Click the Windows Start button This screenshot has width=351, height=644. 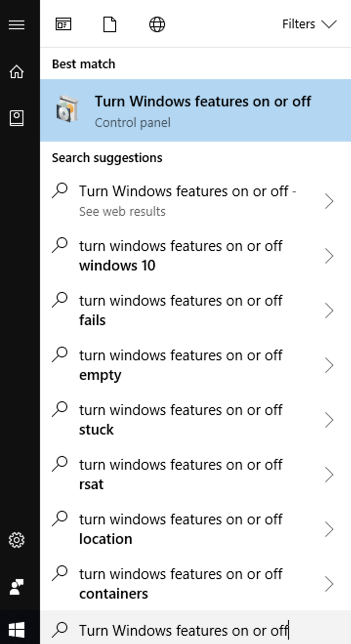point(17,630)
